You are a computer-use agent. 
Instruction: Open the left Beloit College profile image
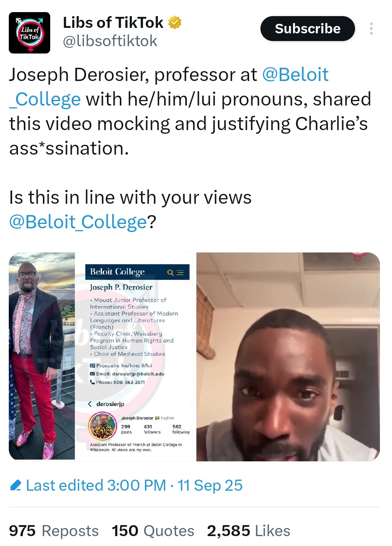coord(100,356)
